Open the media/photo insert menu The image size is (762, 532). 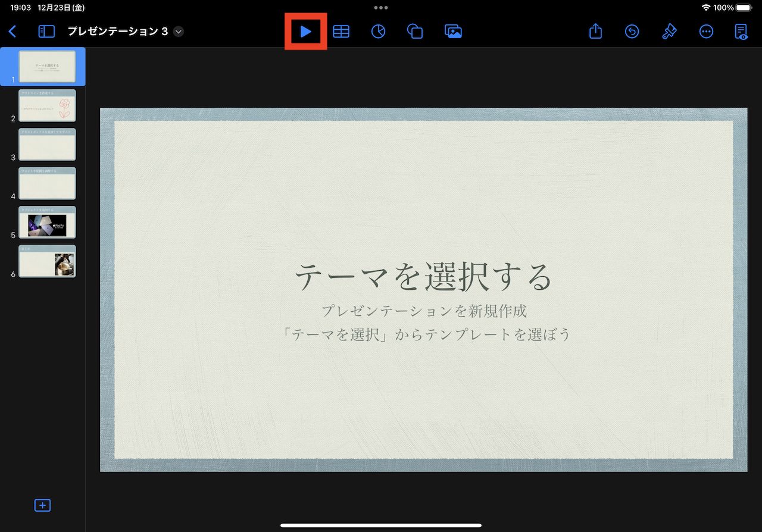pos(453,32)
